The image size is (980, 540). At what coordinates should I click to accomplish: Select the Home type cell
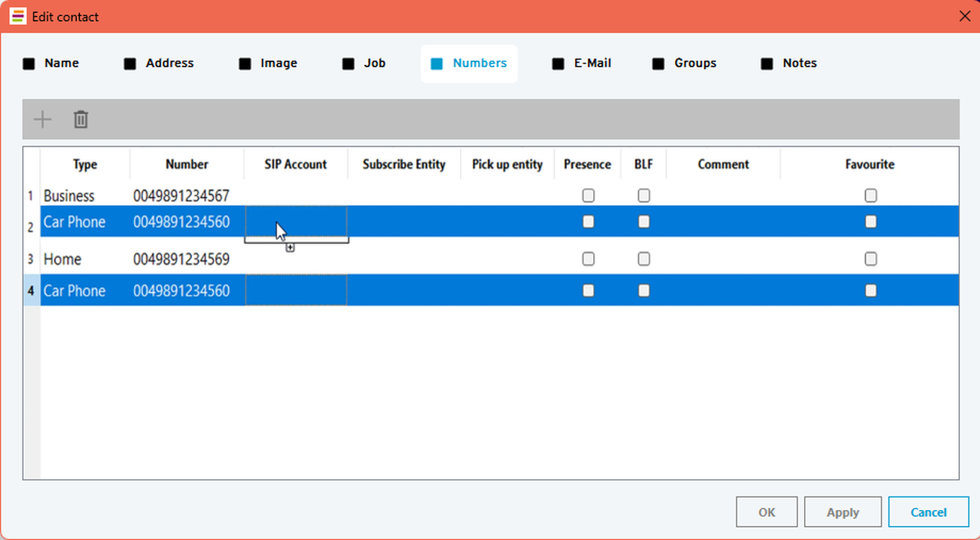pyautogui.click(x=63, y=259)
